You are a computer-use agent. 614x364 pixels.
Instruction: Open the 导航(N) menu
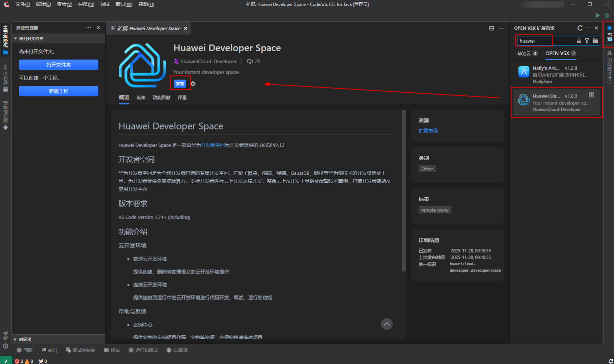[x=86, y=4]
